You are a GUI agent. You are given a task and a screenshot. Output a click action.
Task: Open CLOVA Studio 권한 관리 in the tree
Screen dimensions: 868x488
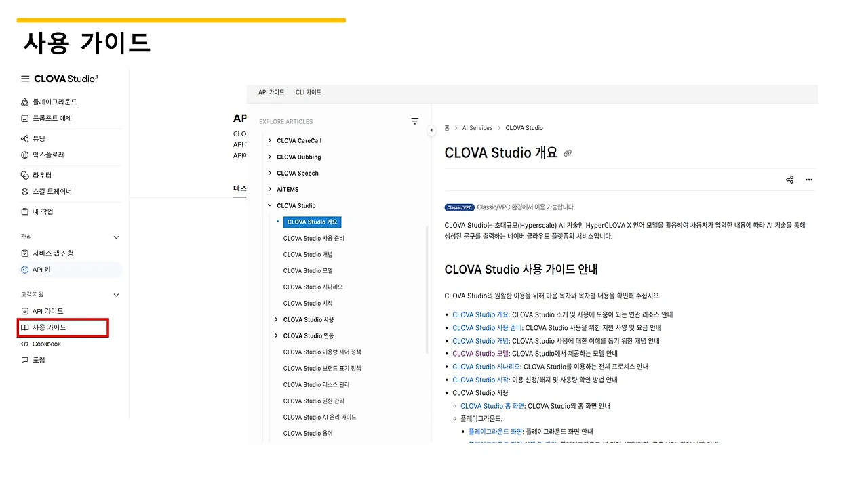point(313,401)
